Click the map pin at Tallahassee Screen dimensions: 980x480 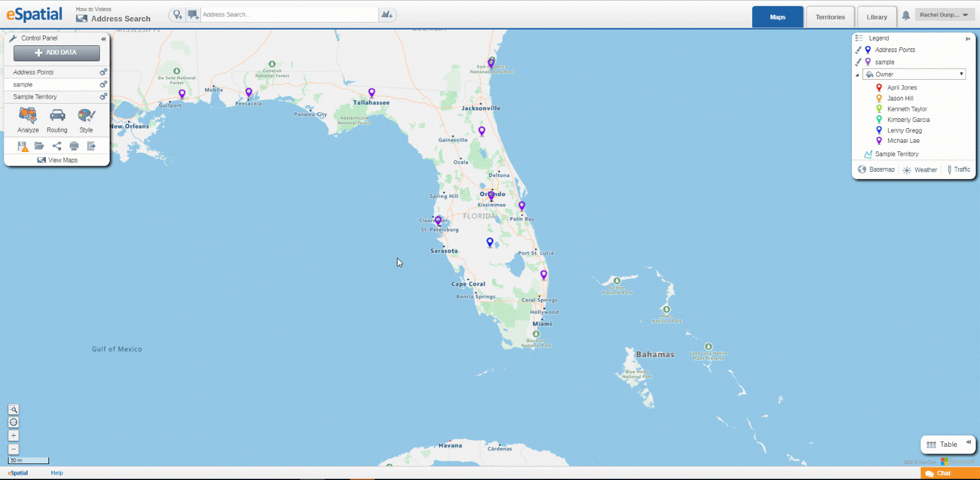pyautogui.click(x=372, y=93)
